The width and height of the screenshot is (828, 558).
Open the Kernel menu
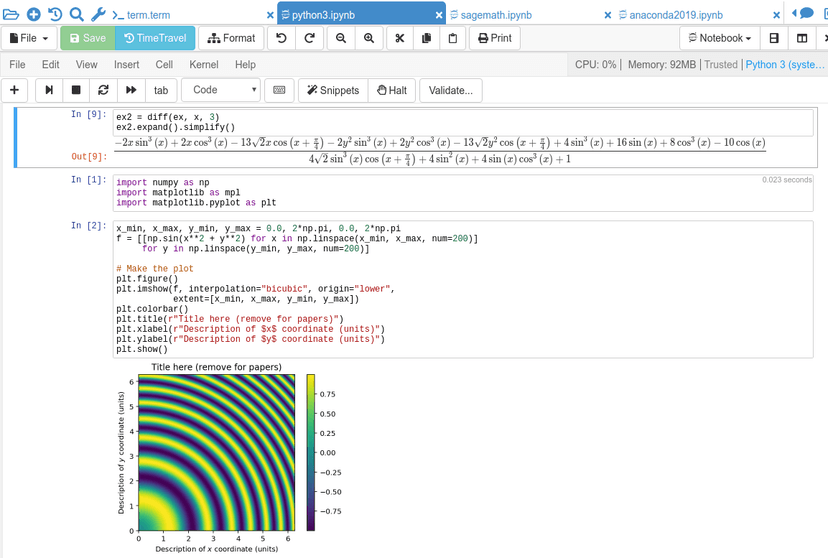203,64
